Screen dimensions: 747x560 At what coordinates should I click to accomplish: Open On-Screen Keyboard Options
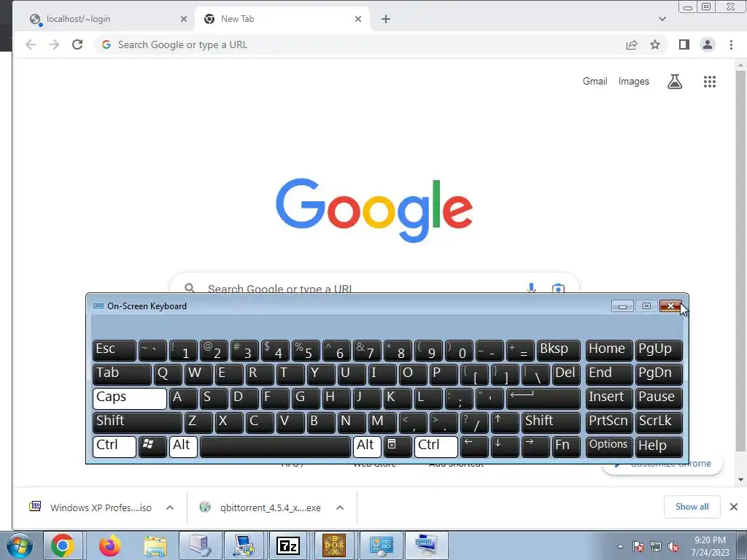[609, 446]
